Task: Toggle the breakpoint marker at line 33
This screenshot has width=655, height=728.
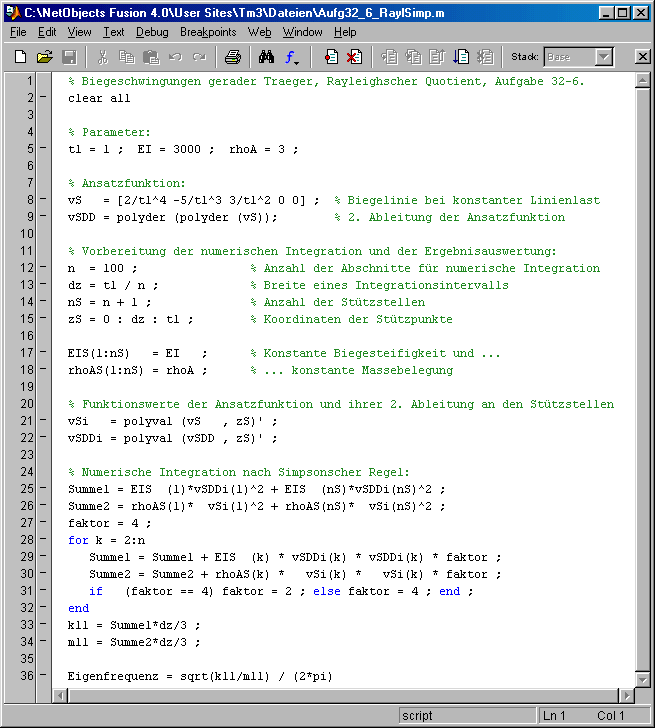Action: click(x=43, y=624)
